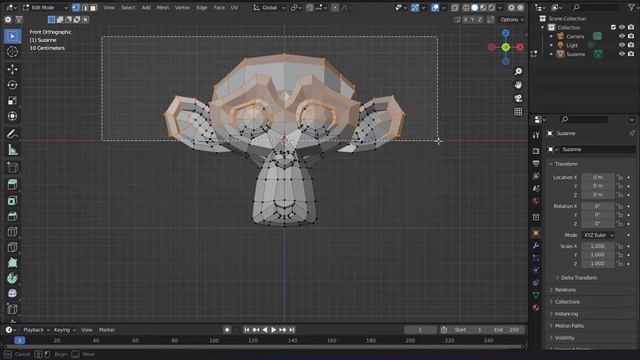Hide Suzanne in viewport
640x360 pixels.
tap(622, 54)
